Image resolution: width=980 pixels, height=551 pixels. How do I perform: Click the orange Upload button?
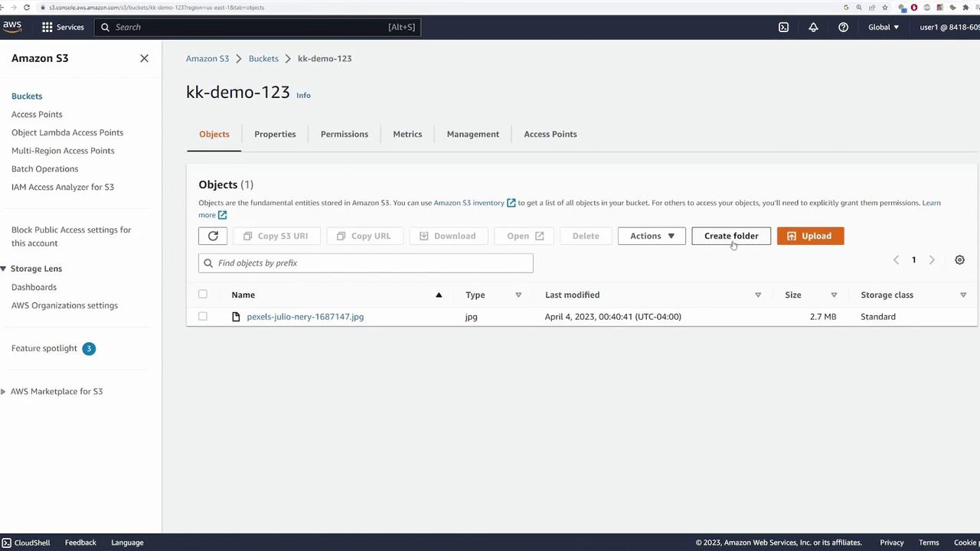810,236
